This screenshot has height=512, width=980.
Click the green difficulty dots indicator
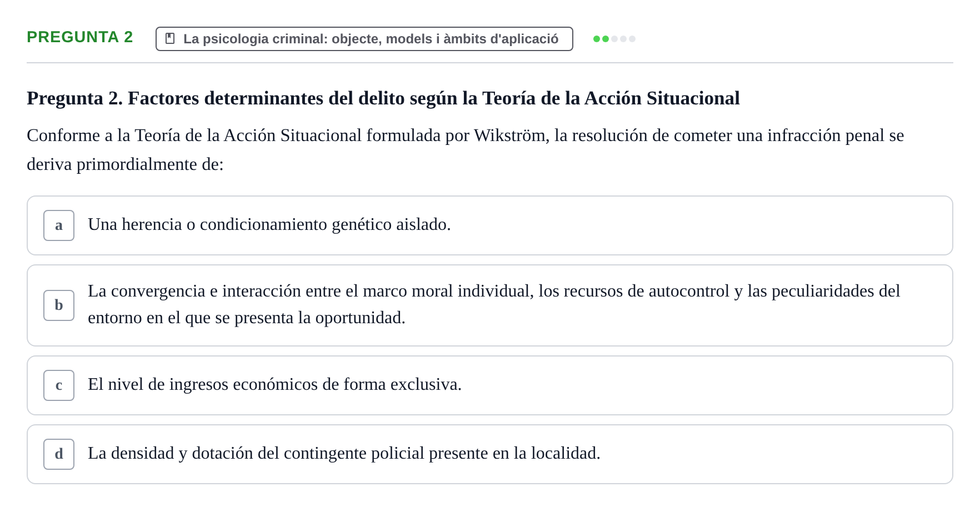pos(614,39)
